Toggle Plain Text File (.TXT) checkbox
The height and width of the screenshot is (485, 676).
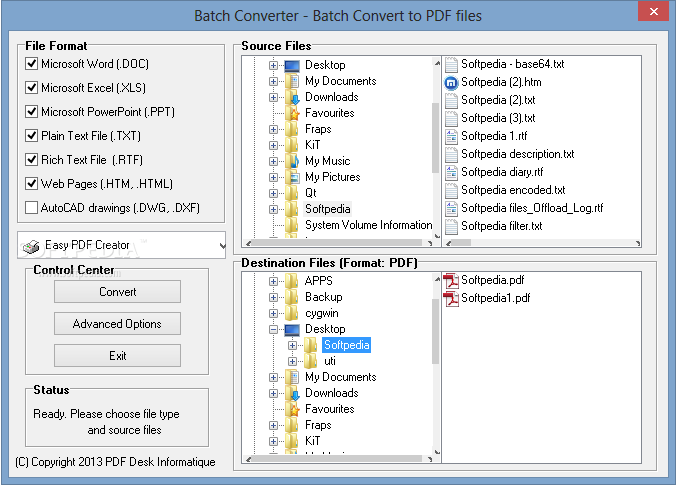[31, 136]
